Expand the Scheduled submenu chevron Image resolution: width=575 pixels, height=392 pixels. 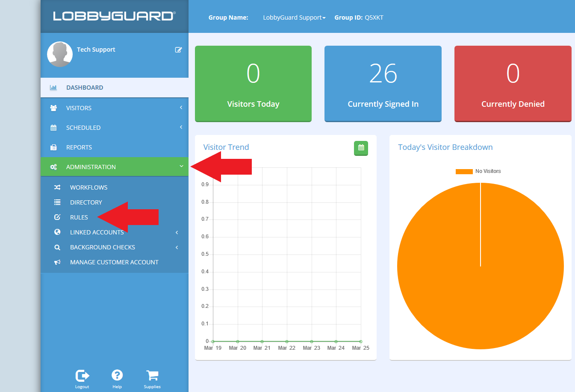coord(181,127)
